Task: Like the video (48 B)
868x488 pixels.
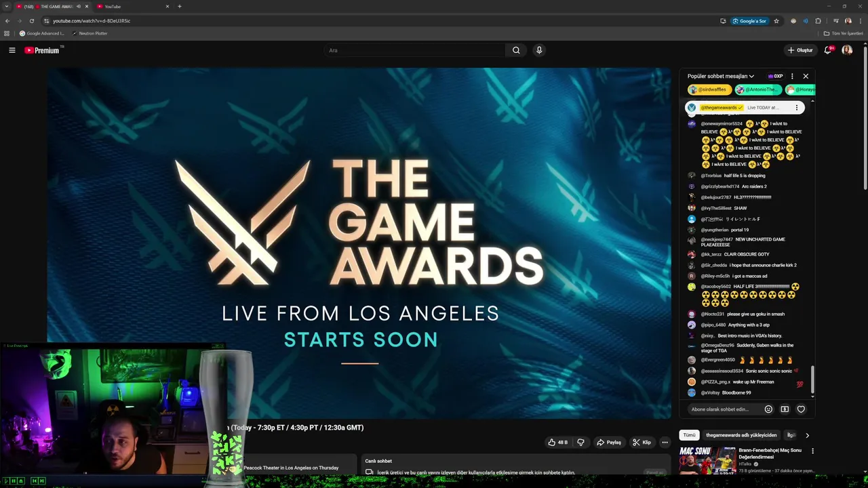Action: click(557, 443)
